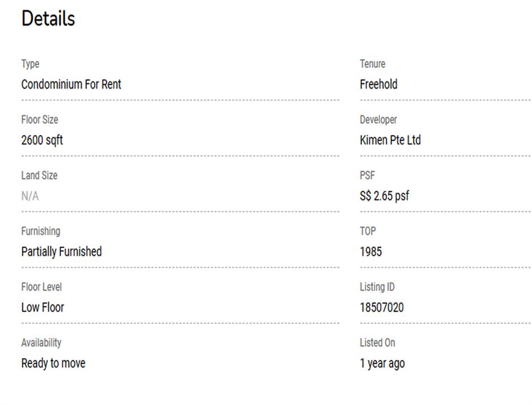The height and width of the screenshot is (405, 532).
Task: Select the 2600 sqft floor size value
Action: (42, 140)
